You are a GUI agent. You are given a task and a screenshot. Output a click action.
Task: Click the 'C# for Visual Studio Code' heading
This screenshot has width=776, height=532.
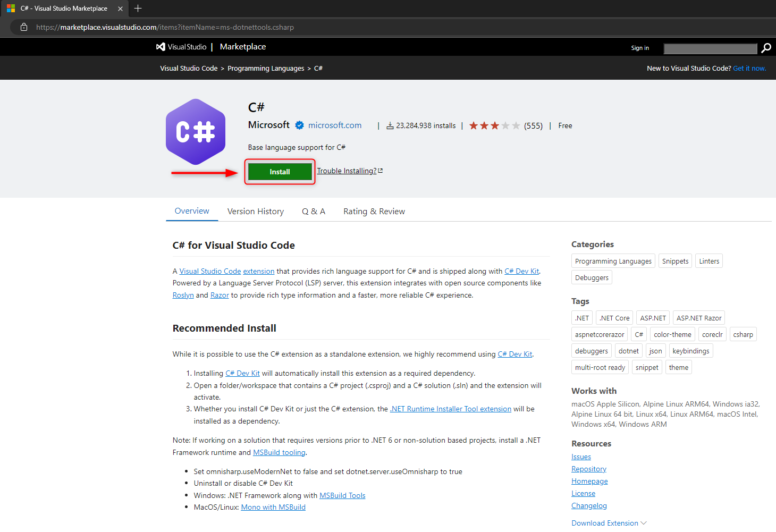tap(233, 245)
